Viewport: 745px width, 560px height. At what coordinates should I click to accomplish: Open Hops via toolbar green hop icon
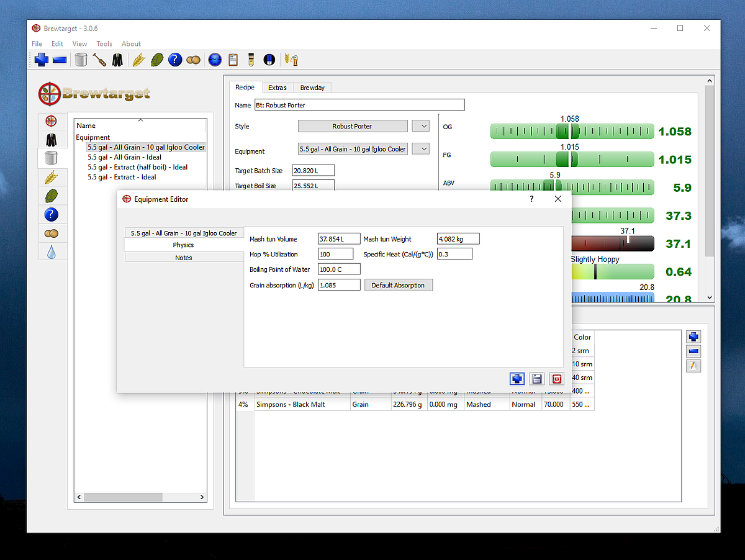(x=157, y=60)
